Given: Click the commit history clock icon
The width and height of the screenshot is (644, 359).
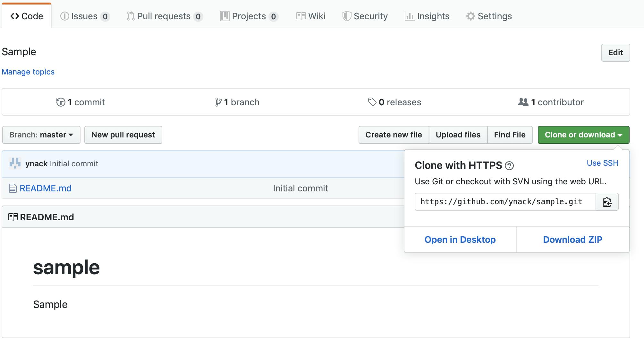Looking at the screenshot, I should [x=61, y=102].
